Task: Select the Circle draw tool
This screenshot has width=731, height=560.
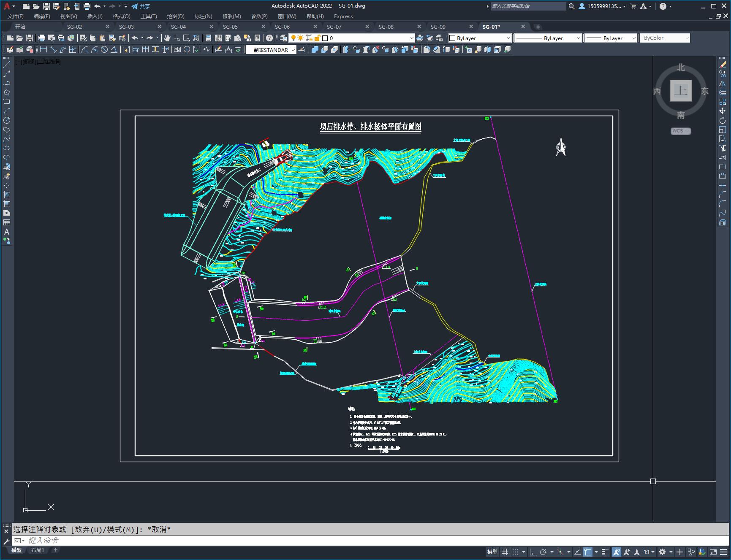Action: 7,120
